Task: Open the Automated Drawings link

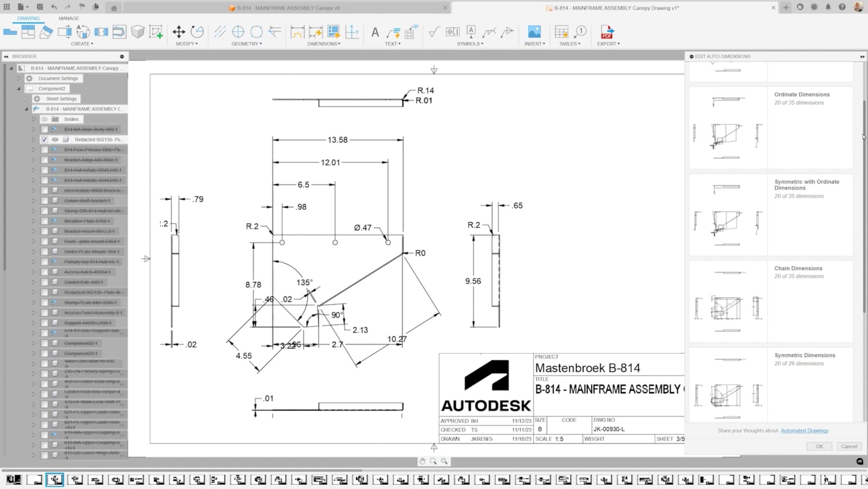Action: tap(804, 431)
